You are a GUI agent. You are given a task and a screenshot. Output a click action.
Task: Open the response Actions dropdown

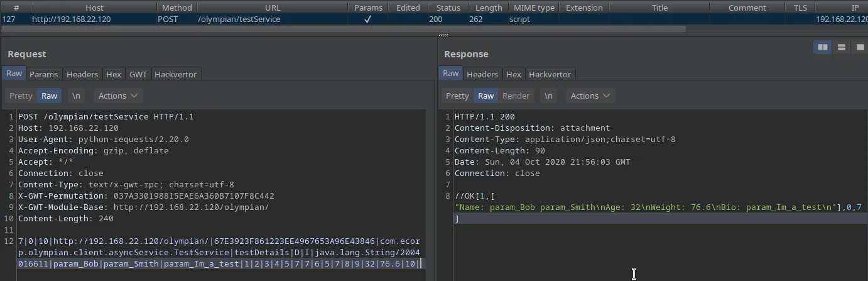590,96
